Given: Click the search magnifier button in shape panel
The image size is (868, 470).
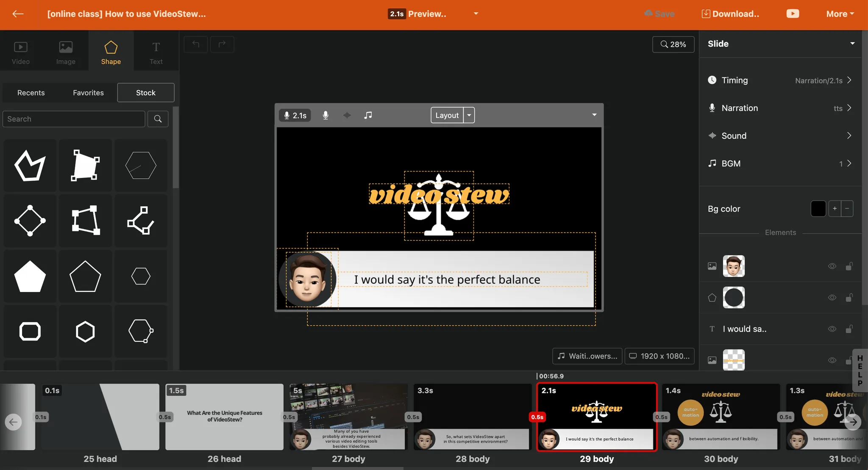Looking at the screenshot, I should [158, 119].
